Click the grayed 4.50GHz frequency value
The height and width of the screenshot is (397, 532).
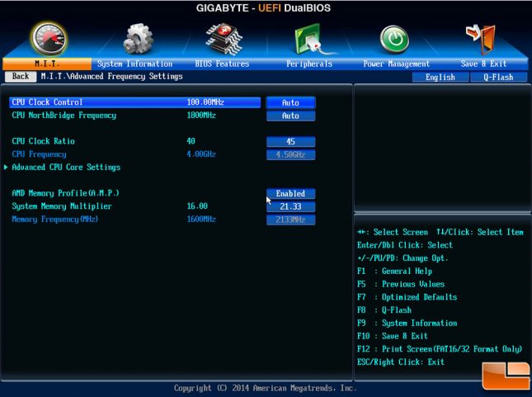(x=291, y=154)
